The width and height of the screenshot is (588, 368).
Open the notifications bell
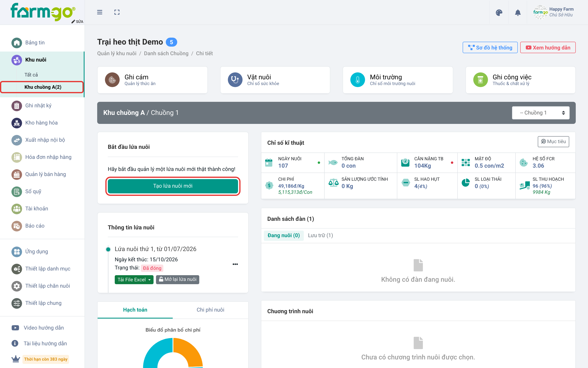tap(518, 12)
